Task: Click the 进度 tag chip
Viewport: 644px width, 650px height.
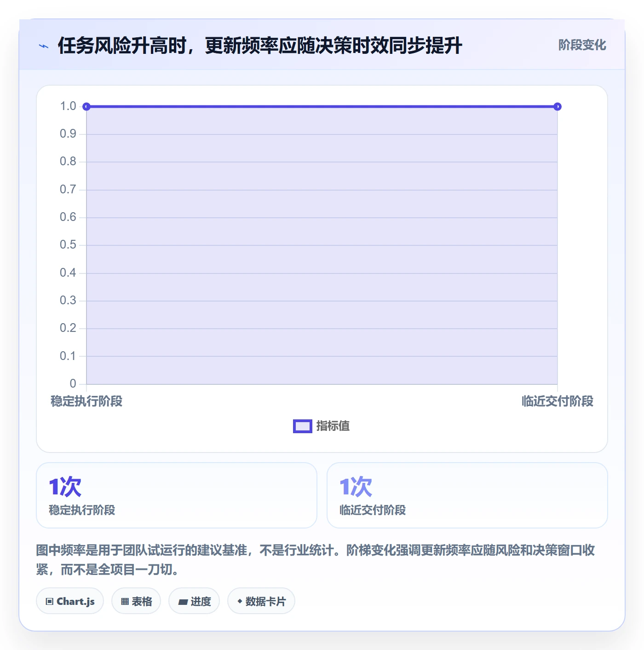Action: click(194, 601)
